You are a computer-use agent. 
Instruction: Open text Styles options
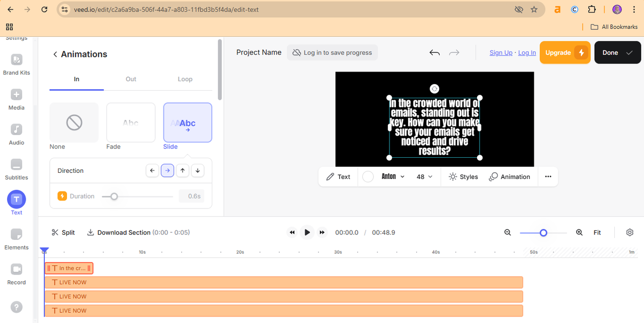[463, 177]
